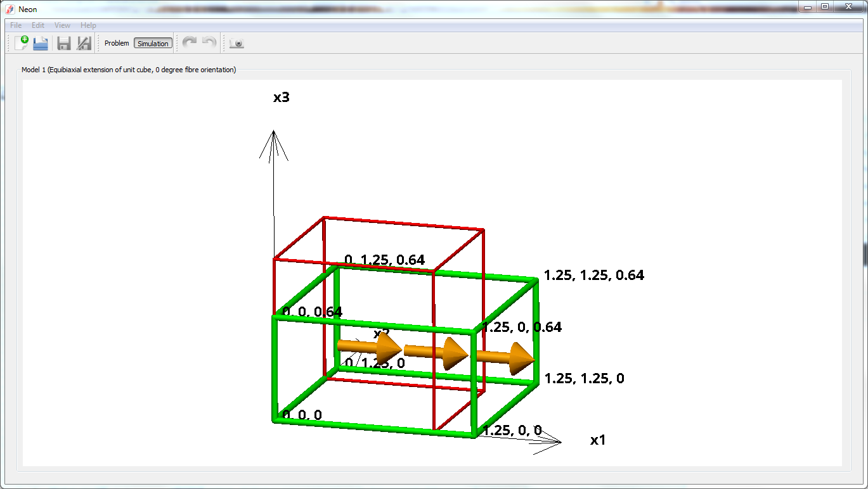
Task: Open the Help menu
Action: click(x=88, y=25)
